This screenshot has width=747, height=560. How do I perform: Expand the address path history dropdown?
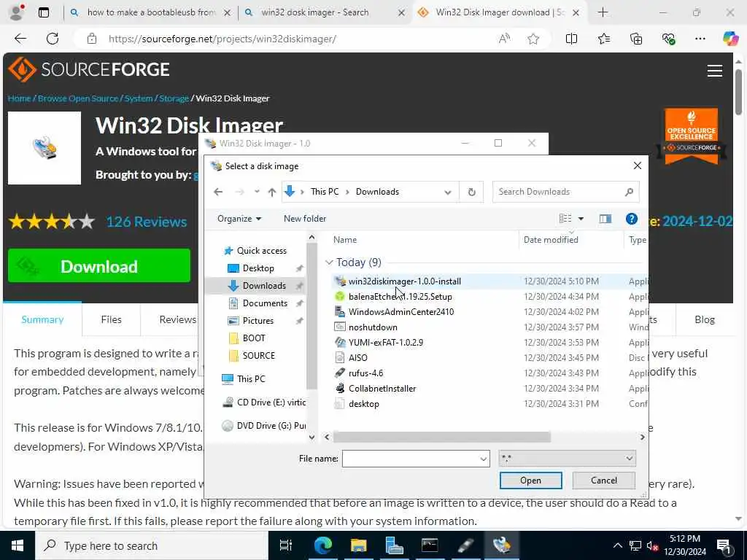pos(448,192)
